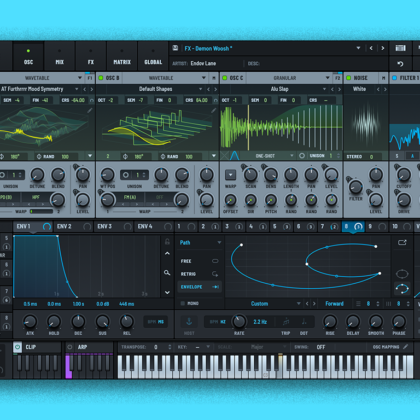Open Default Shapes wavetable dropdown
This screenshot has width=420, height=420.
click(x=200, y=89)
